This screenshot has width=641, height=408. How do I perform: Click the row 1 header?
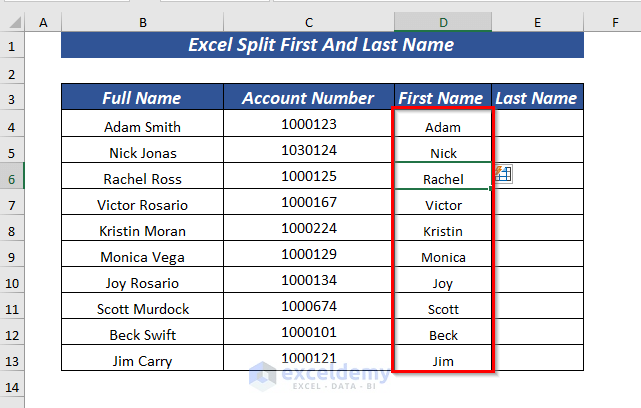[12, 46]
